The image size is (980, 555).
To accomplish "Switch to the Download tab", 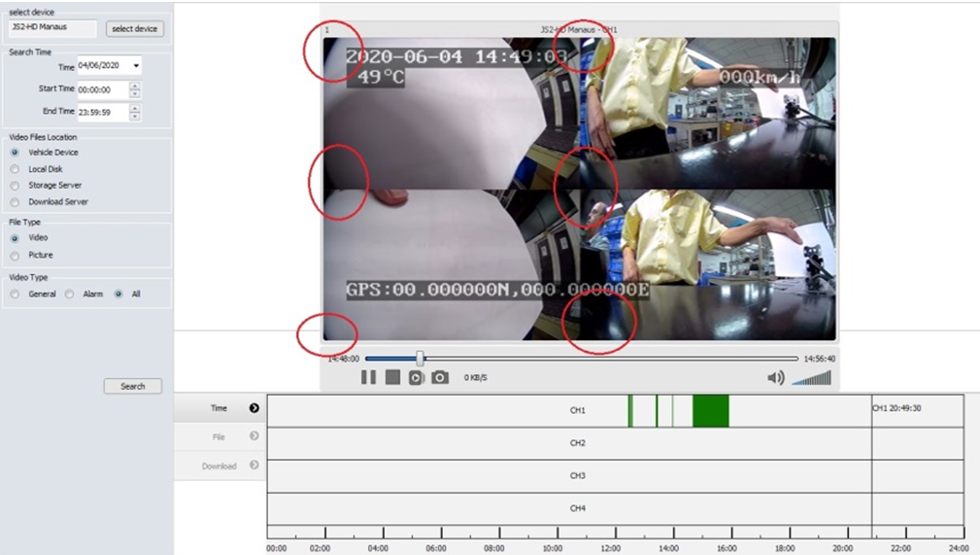I will click(x=220, y=467).
